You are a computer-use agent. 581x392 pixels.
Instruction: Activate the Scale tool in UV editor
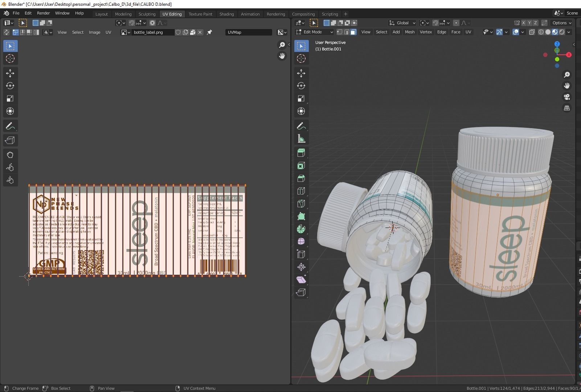10,99
